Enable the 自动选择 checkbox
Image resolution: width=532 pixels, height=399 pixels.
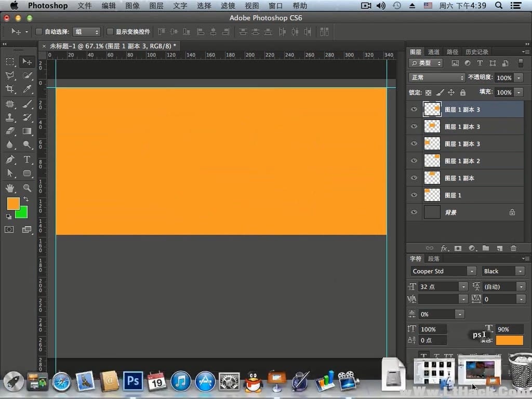pos(39,31)
